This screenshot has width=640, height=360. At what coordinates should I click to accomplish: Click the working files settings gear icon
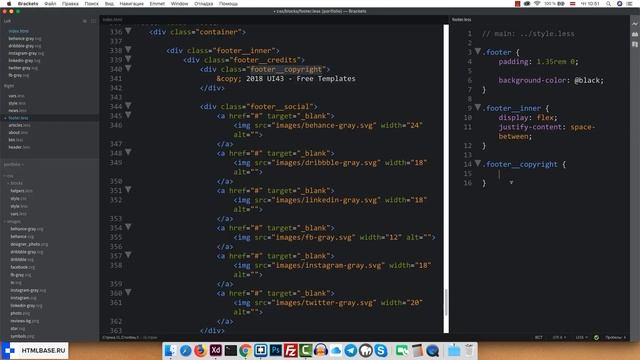[x=85, y=21]
